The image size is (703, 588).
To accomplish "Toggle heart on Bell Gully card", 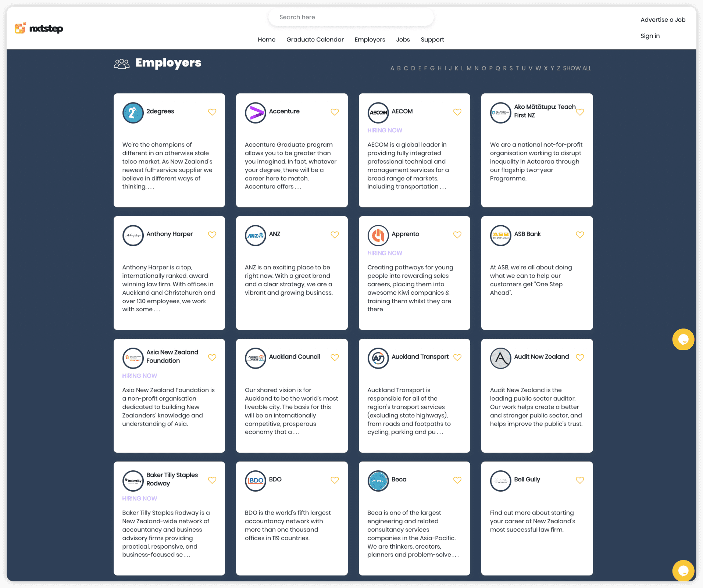I will pos(580,480).
